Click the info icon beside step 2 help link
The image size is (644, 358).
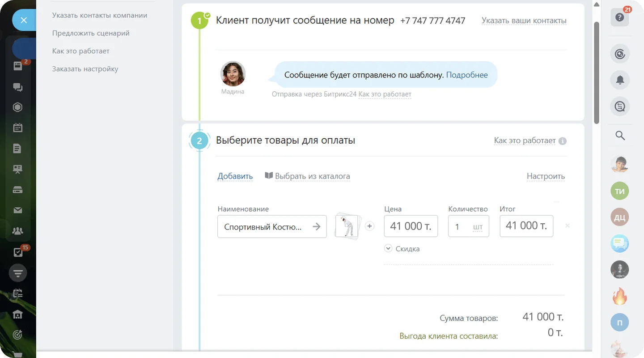pyautogui.click(x=563, y=141)
